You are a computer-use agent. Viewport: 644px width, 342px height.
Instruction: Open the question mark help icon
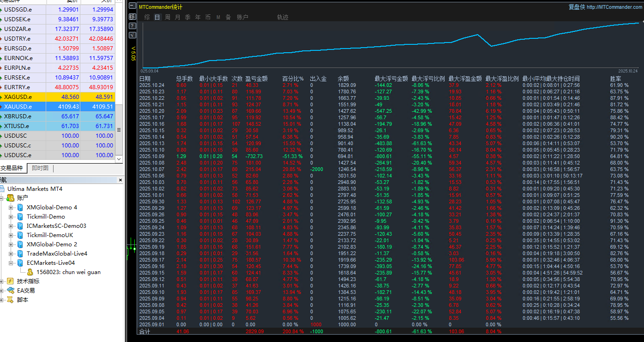point(132,25)
